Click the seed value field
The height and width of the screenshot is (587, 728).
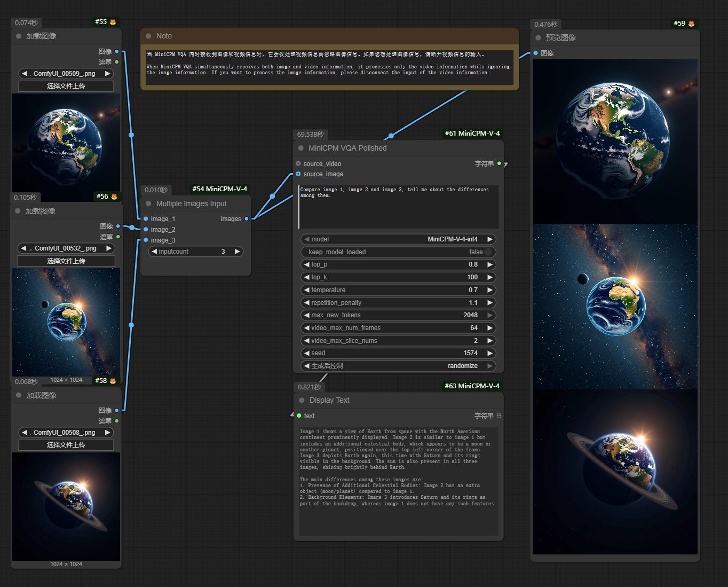[398, 353]
